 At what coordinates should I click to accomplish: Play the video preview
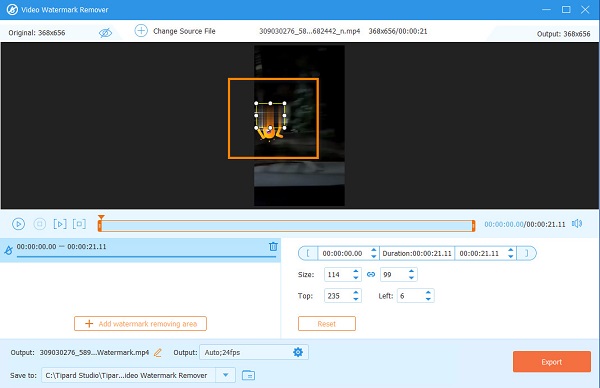(18, 224)
